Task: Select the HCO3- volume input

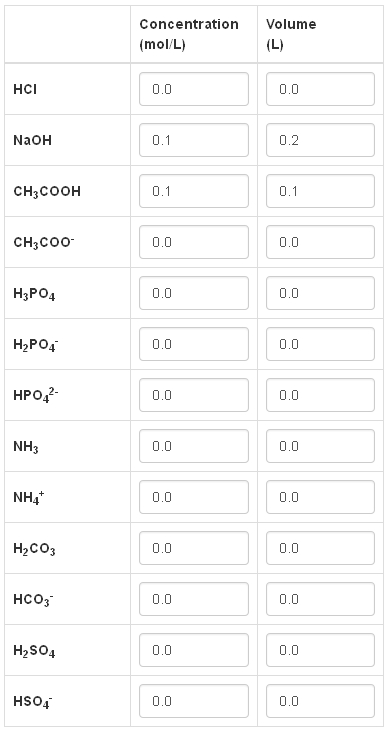Action: pos(320,599)
